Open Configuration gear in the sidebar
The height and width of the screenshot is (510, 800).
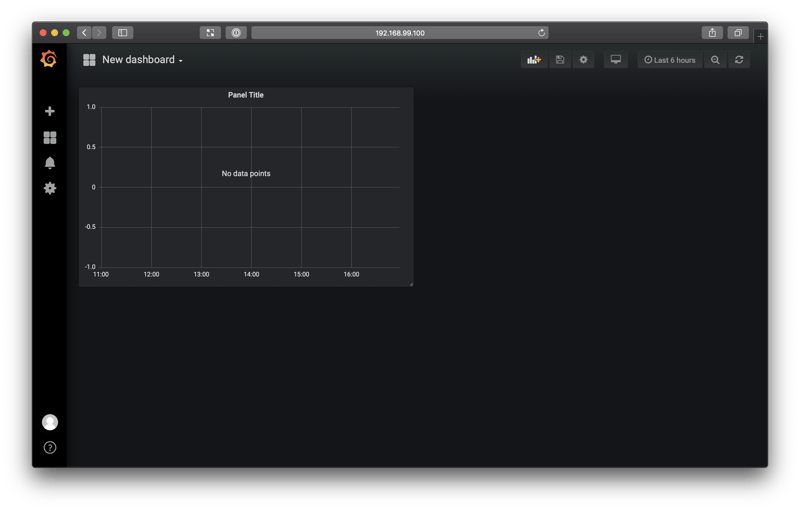[x=49, y=188]
